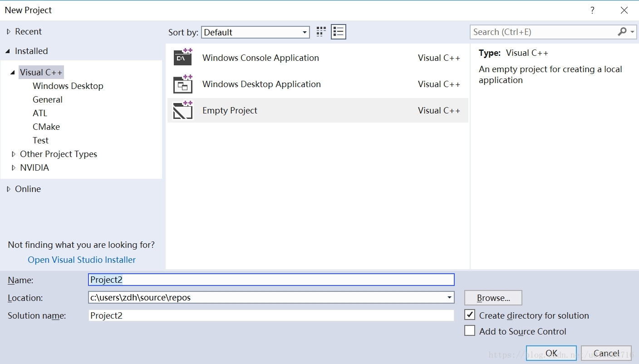639x364 pixels.
Task: Click the Online section label
Action: [28, 189]
